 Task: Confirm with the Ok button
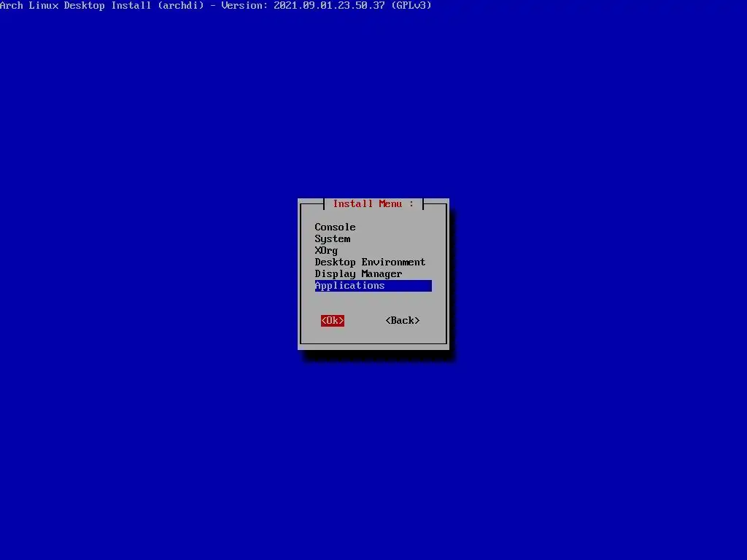(333, 321)
